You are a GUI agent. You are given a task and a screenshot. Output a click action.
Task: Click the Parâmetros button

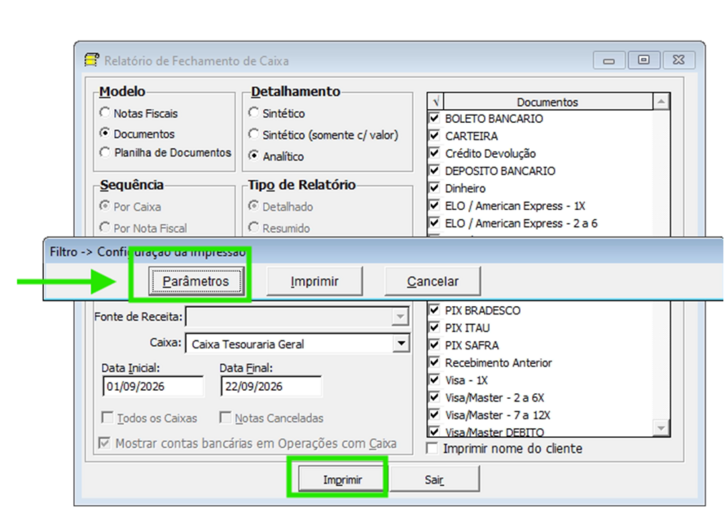[x=196, y=281]
